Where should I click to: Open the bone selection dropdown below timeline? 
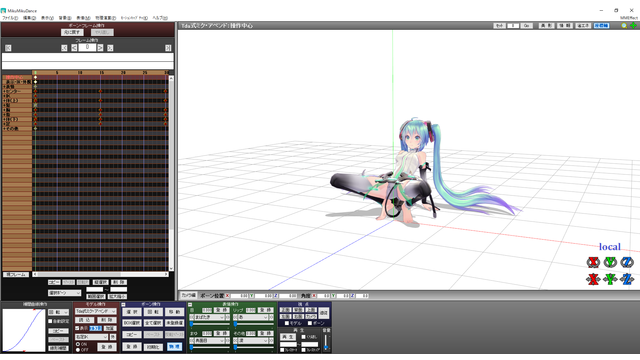click(x=64, y=293)
